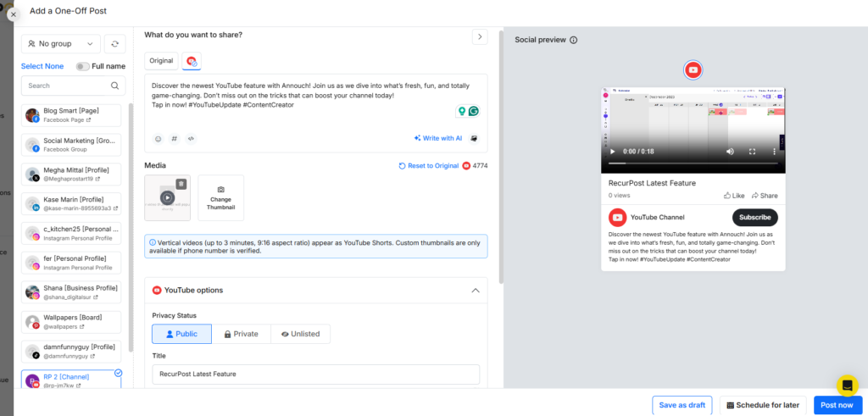This screenshot has width=868, height=416.
Task: Close the Add a One-Off Post dialog
Action: point(14,14)
